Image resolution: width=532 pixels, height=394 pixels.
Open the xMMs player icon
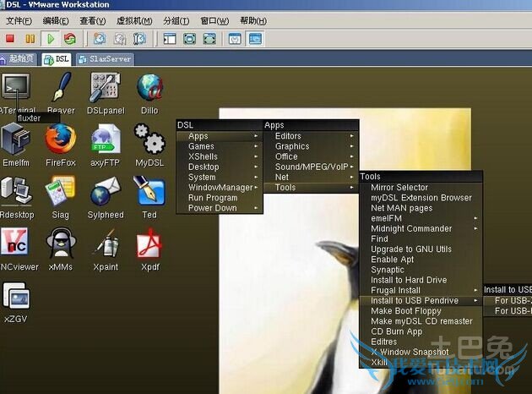[x=60, y=245]
